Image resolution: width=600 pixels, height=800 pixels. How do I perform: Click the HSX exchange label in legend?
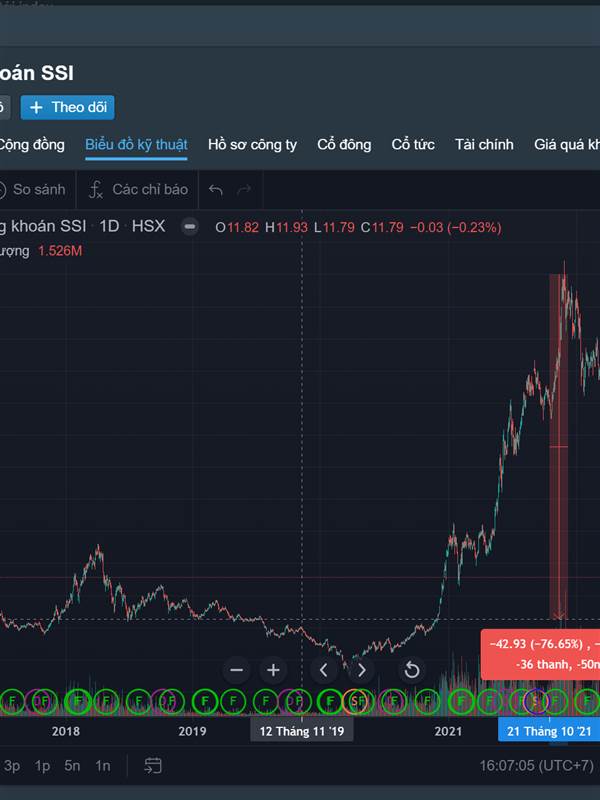pyautogui.click(x=148, y=226)
